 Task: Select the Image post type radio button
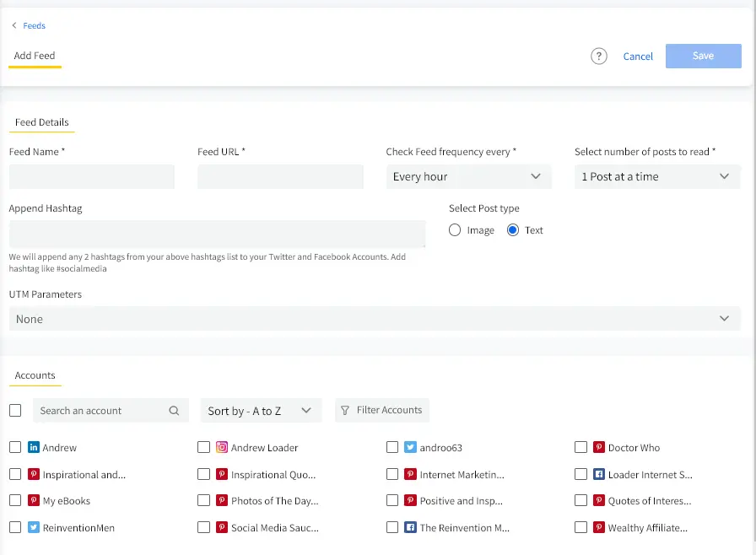[x=455, y=230]
